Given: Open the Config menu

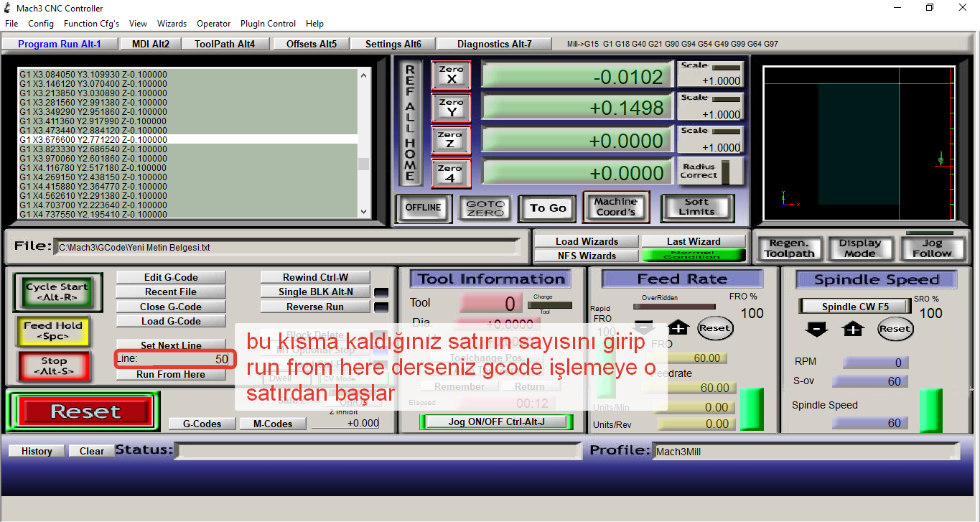Looking at the screenshot, I should pos(41,24).
